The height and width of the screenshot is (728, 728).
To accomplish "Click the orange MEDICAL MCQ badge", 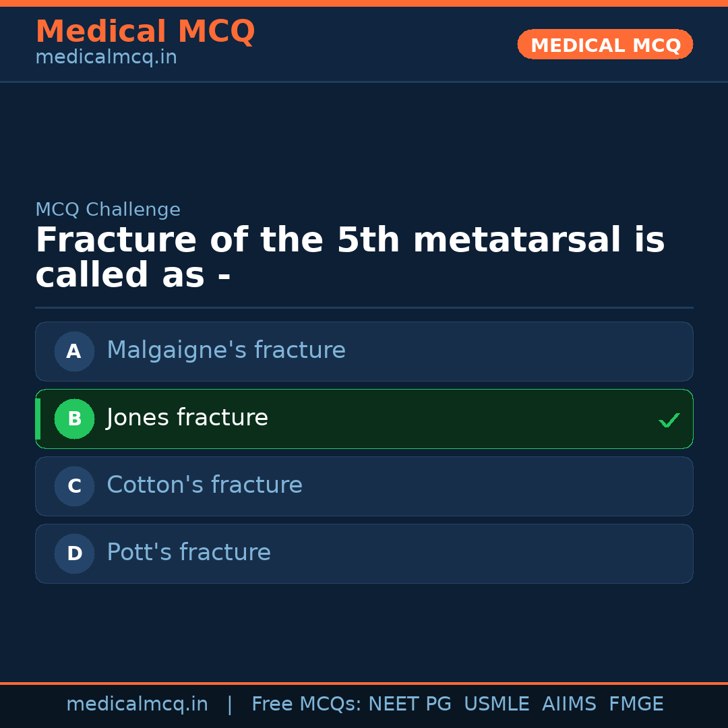I will (x=605, y=44).
